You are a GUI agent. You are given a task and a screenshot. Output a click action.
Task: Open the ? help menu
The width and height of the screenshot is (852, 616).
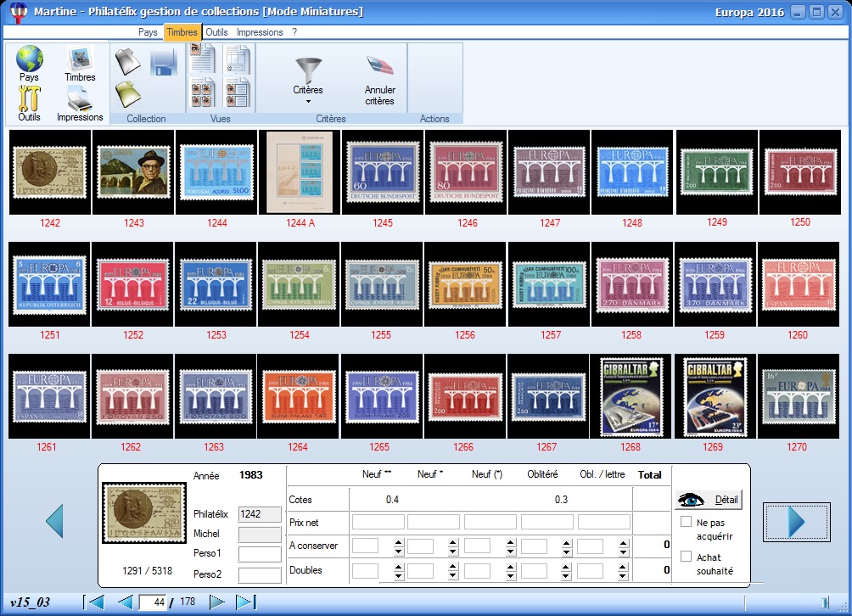click(x=294, y=32)
